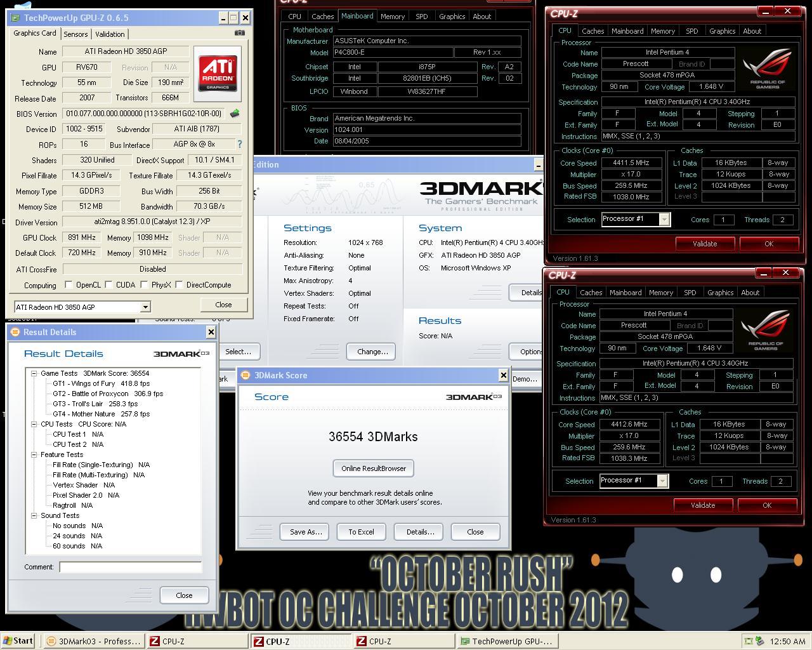Open the Mainboard tab in lower right CPU-Z

(625, 293)
